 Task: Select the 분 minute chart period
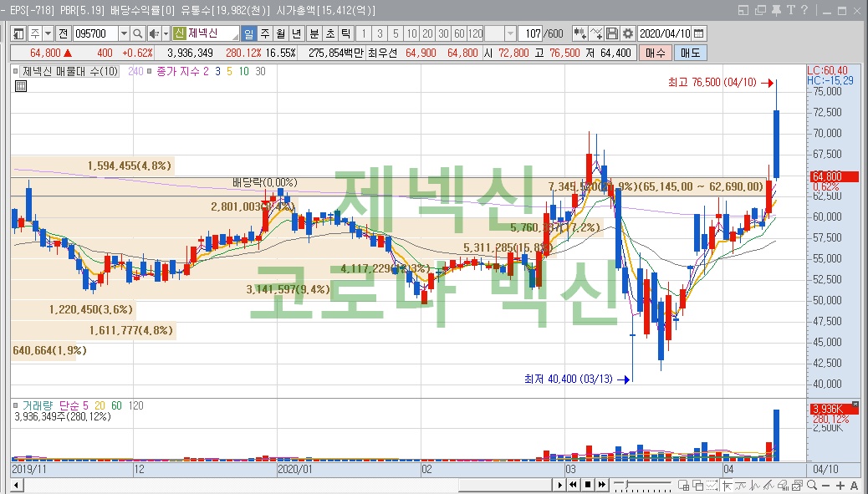pyautogui.click(x=314, y=33)
